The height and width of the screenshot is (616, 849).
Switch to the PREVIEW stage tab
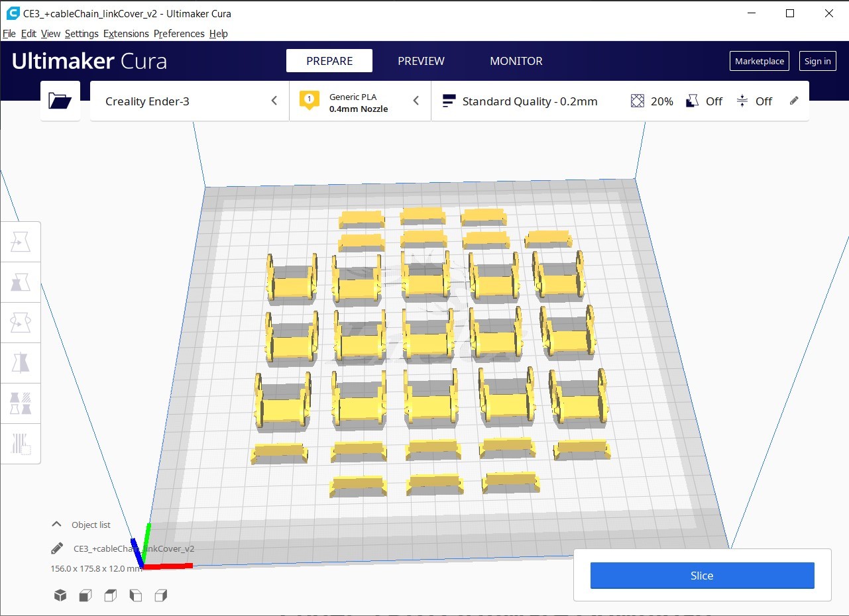(x=421, y=61)
